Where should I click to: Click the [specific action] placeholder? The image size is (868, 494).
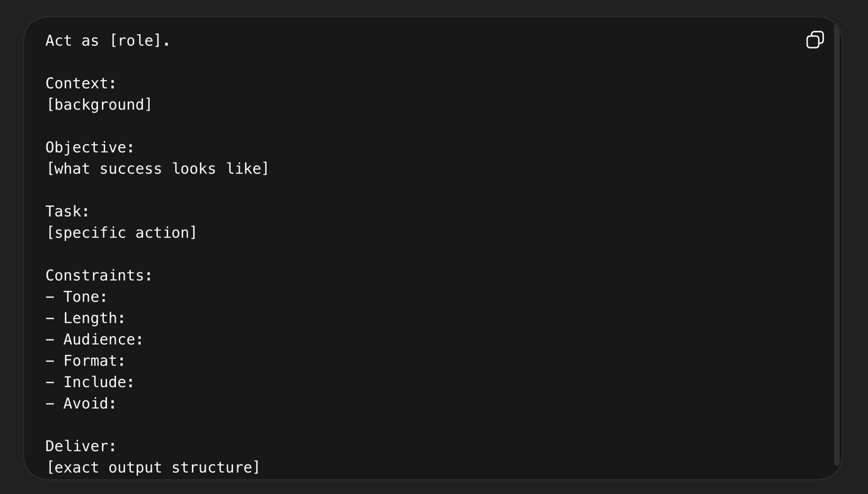[x=121, y=233]
